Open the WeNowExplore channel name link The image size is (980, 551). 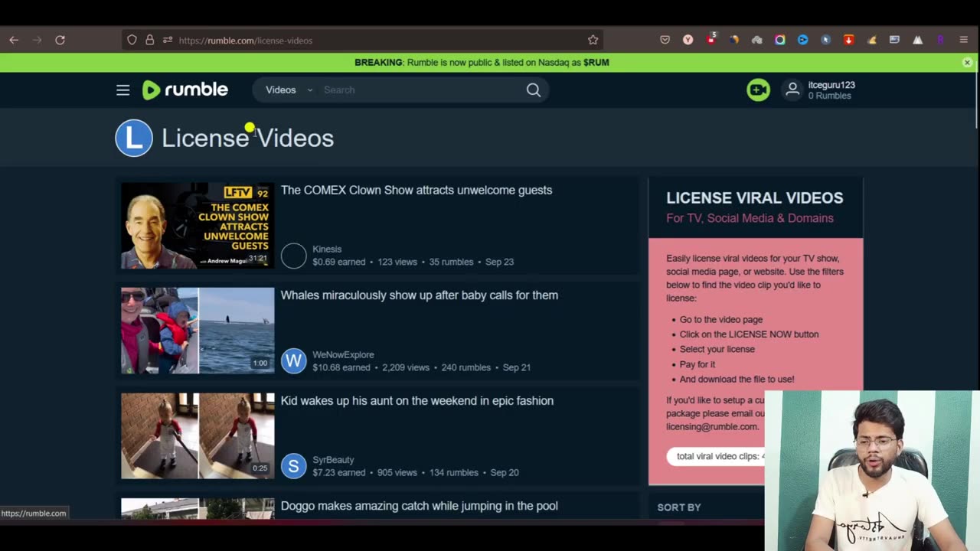click(343, 355)
